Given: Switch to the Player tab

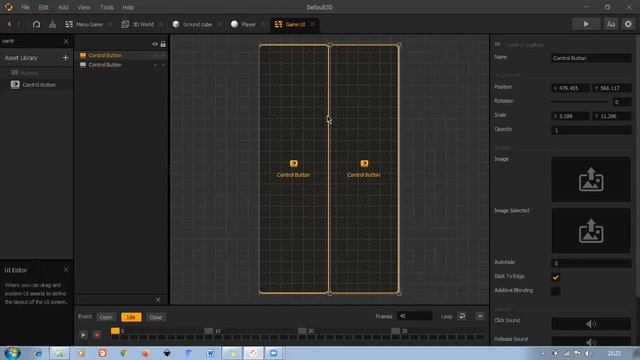Looking at the screenshot, I should tap(243, 24).
